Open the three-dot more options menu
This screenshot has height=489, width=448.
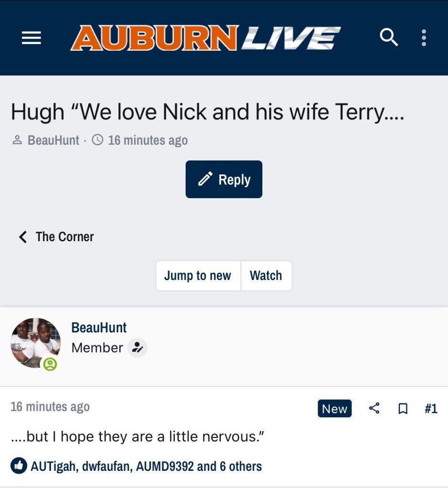point(424,38)
